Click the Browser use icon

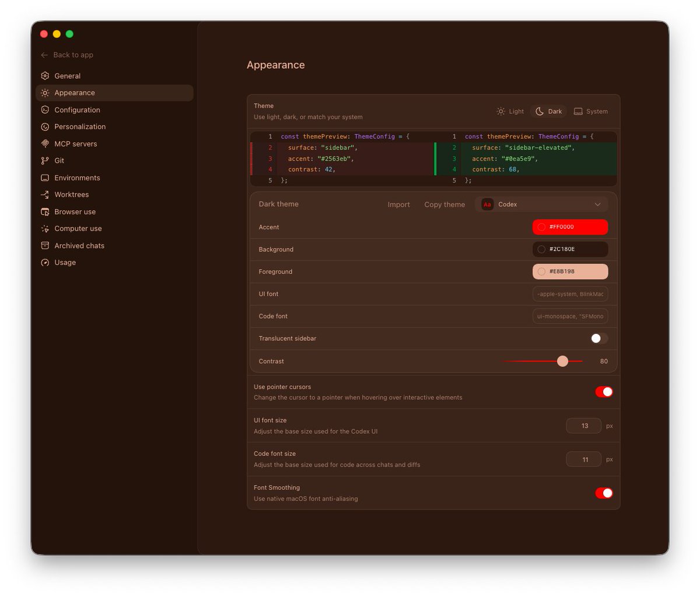pyautogui.click(x=45, y=212)
